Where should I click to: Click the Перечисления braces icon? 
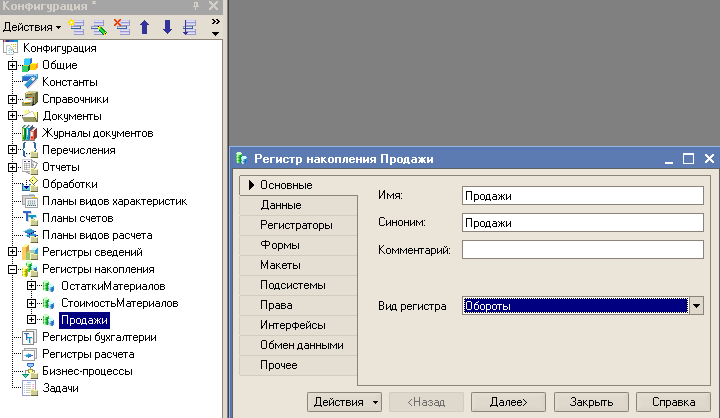30,150
